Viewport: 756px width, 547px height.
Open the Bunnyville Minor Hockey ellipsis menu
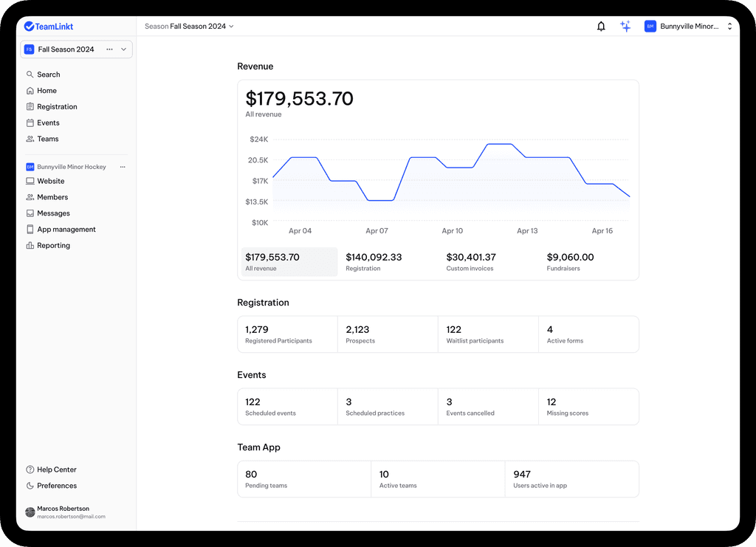[123, 166]
